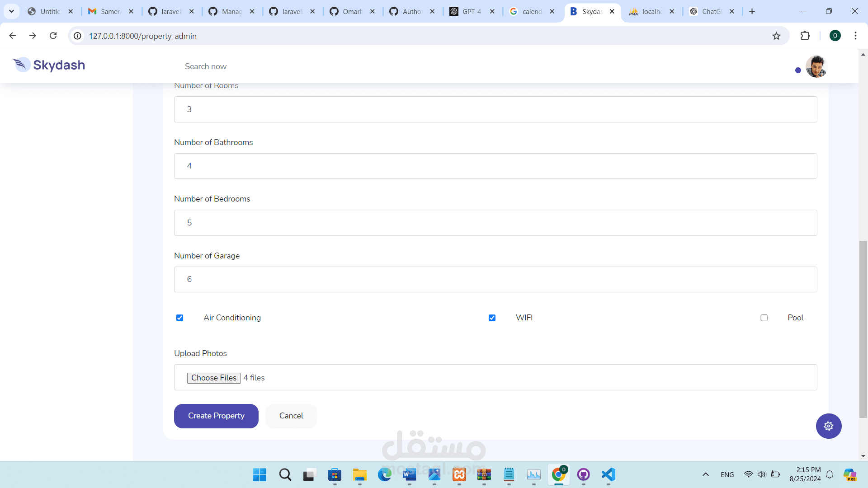Go forward in browser history

tap(33, 36)
